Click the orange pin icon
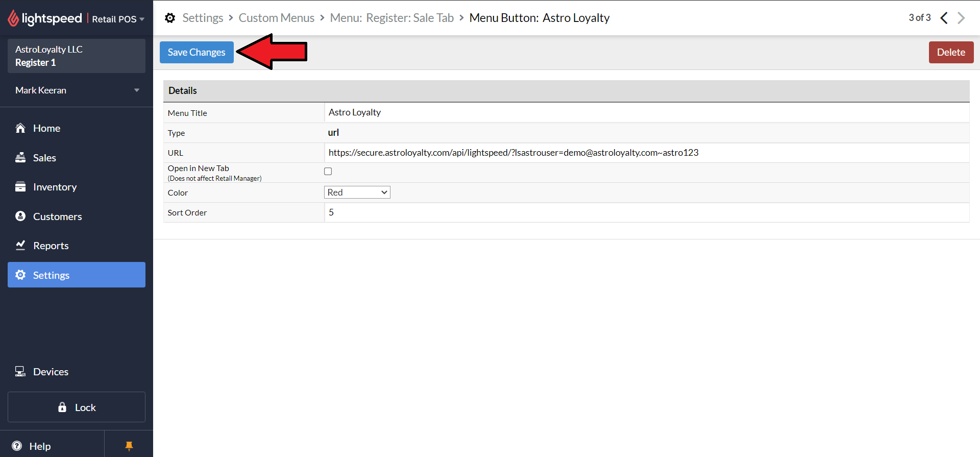 pyautogui.click(x=129, y=446)
